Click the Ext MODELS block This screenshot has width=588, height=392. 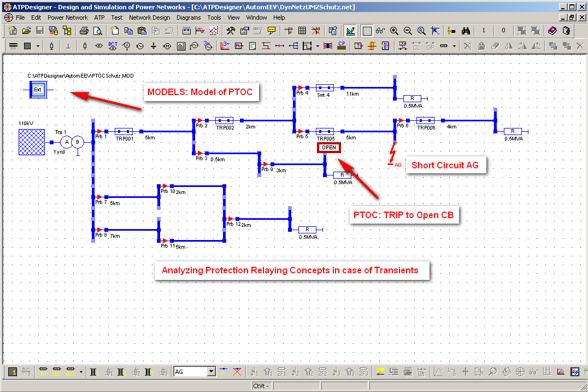(x=38, y=89)
